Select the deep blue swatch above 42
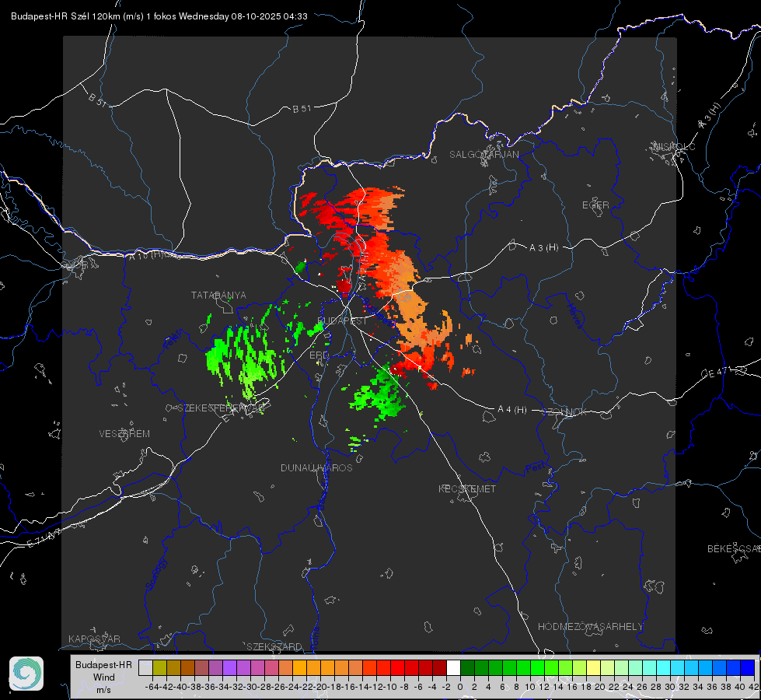 (748, 667)
